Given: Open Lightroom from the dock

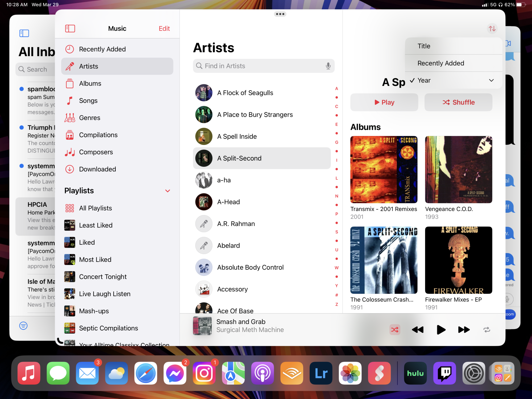Looking at the screenshot, I should pos(321,373).
